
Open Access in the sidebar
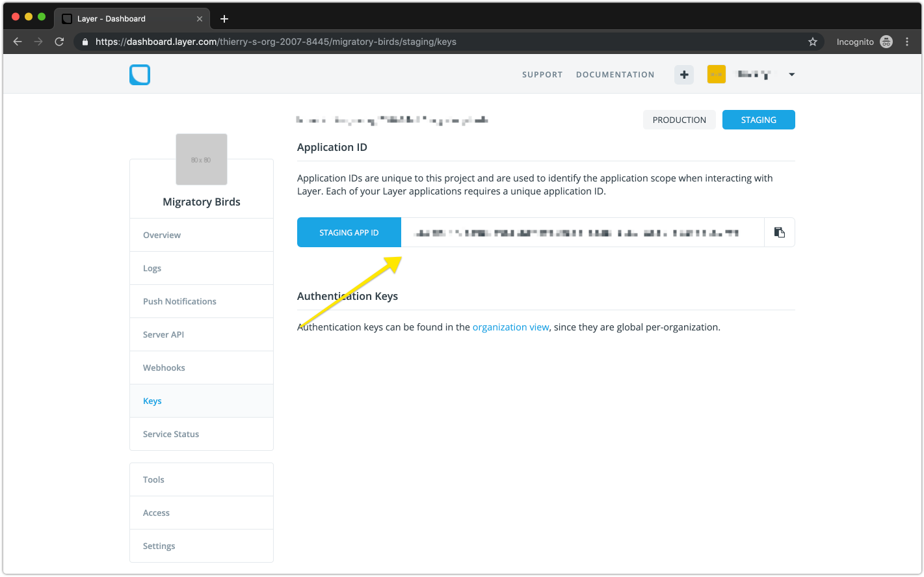pos(202,513)
